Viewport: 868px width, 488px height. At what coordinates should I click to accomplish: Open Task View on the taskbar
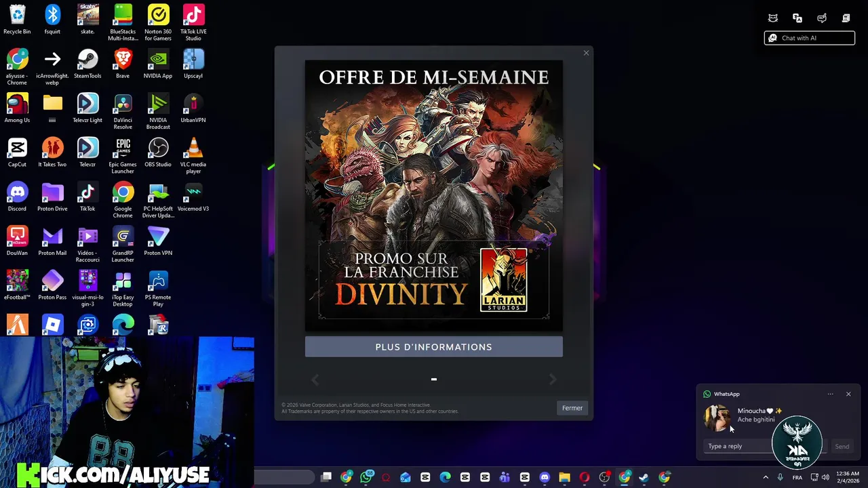326,477
